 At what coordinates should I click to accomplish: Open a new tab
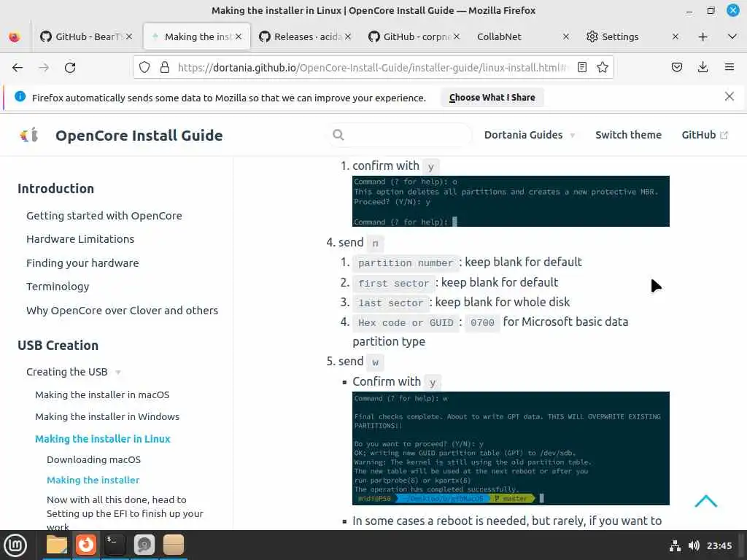[703, 36]
